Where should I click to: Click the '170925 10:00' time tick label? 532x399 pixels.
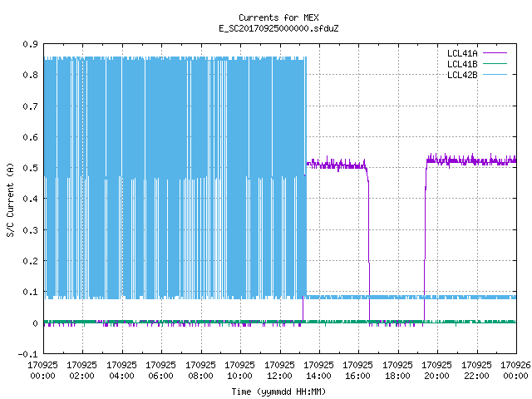click(x=239, y=371)
